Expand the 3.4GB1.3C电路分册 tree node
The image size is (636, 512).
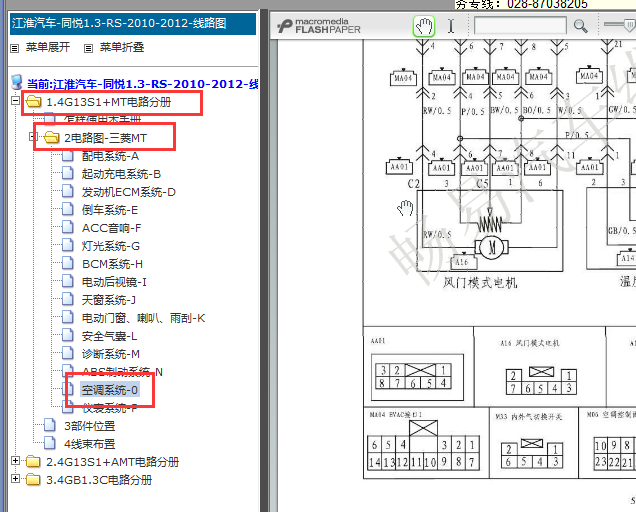(x=15, y=479)
